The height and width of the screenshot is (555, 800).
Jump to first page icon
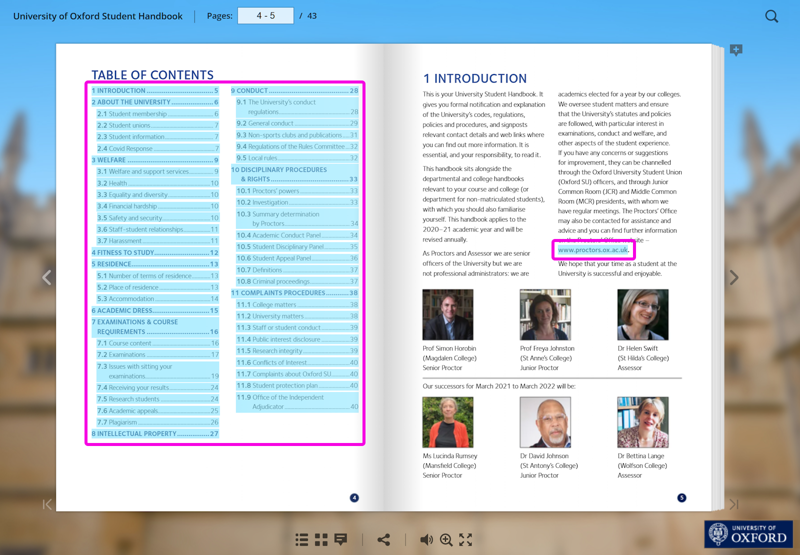point(47,504)
